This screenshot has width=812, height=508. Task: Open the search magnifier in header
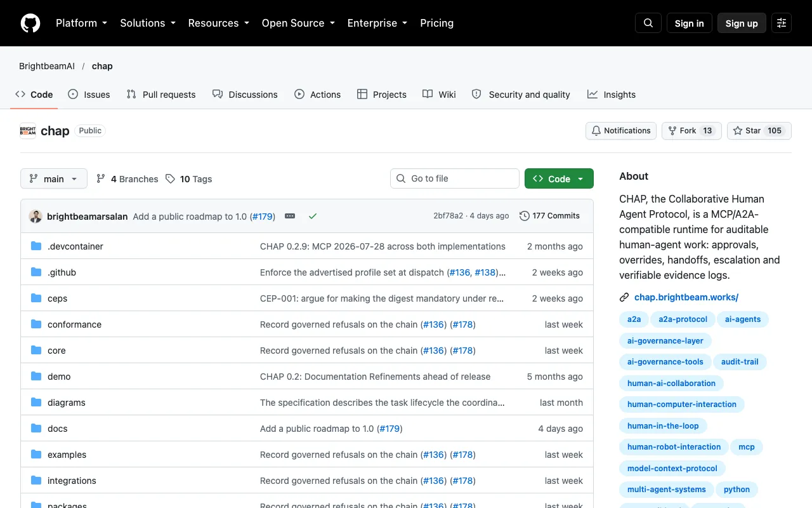point(648,23)
